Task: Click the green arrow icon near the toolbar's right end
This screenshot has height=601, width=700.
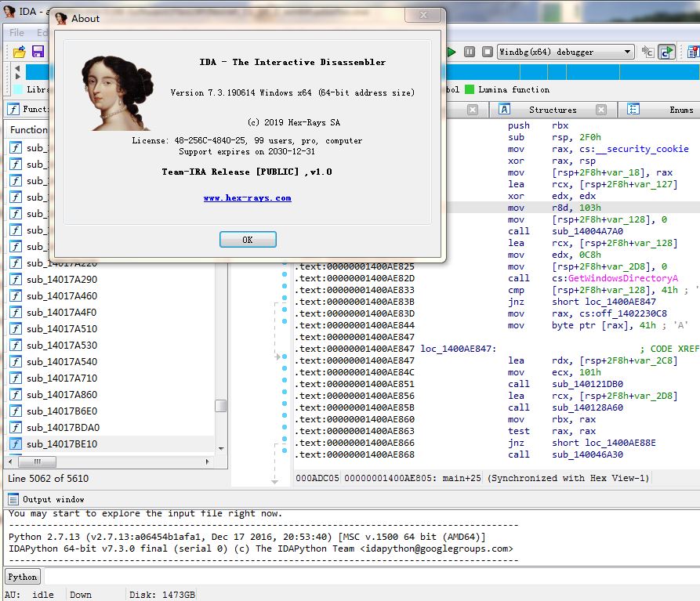Action: tap(666, 52)
